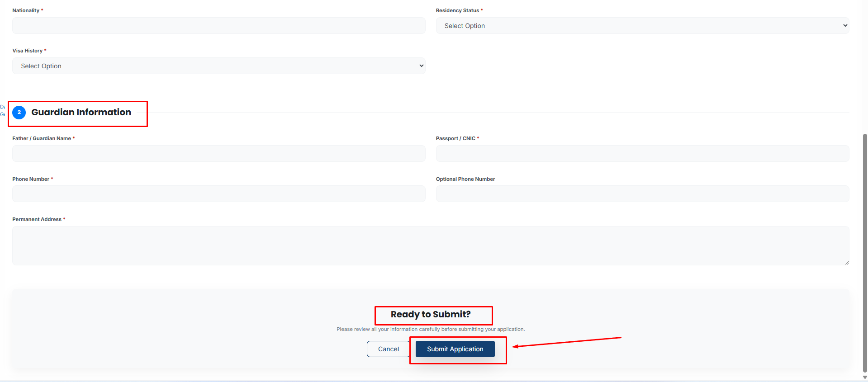
Task: Click the step 2 circle badge
Action: [19, 112]
